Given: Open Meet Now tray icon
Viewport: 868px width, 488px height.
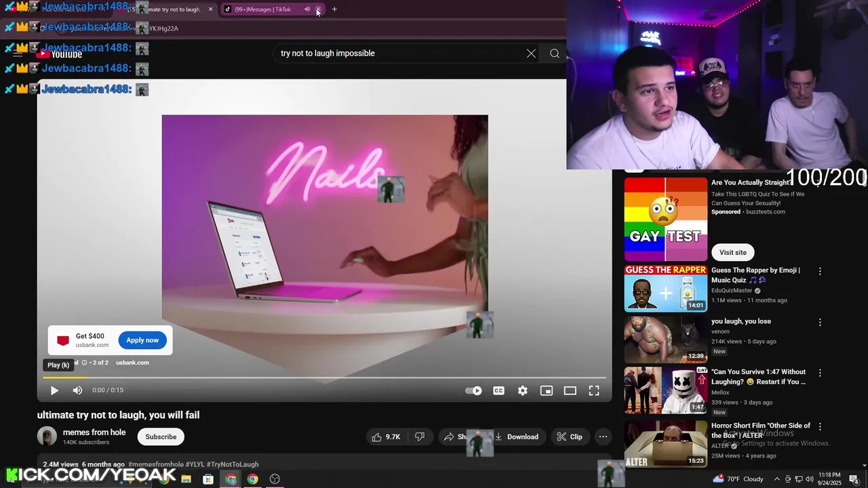Looking at the screenshot, I should click(788, 479).
